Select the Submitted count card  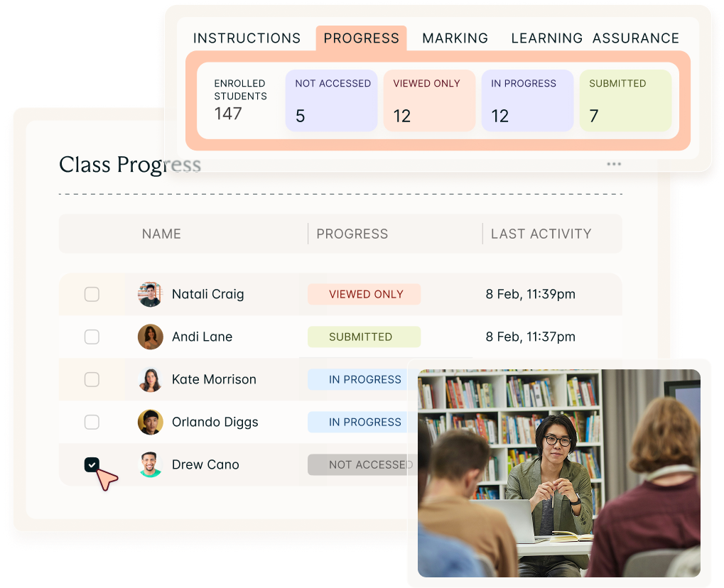pyautogui.click(x=625, y=100)
